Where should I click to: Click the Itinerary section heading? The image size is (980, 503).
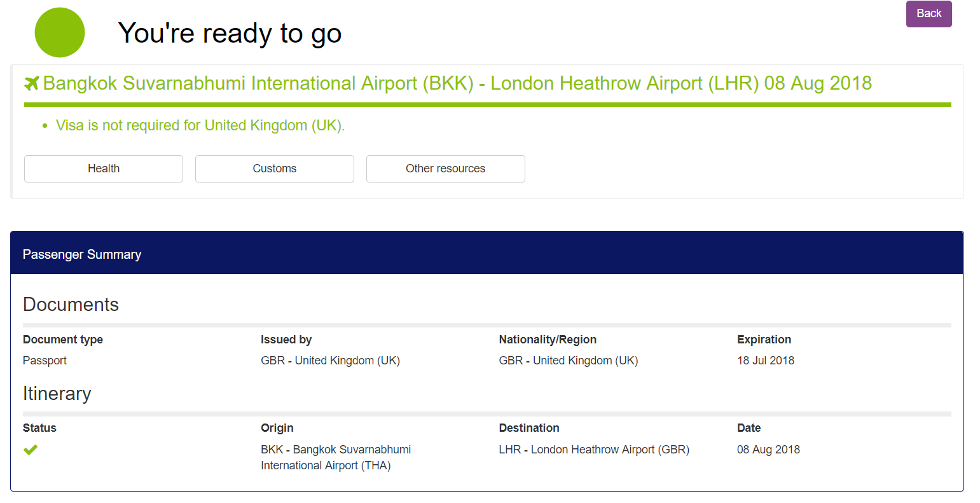[x=57, y=394]
